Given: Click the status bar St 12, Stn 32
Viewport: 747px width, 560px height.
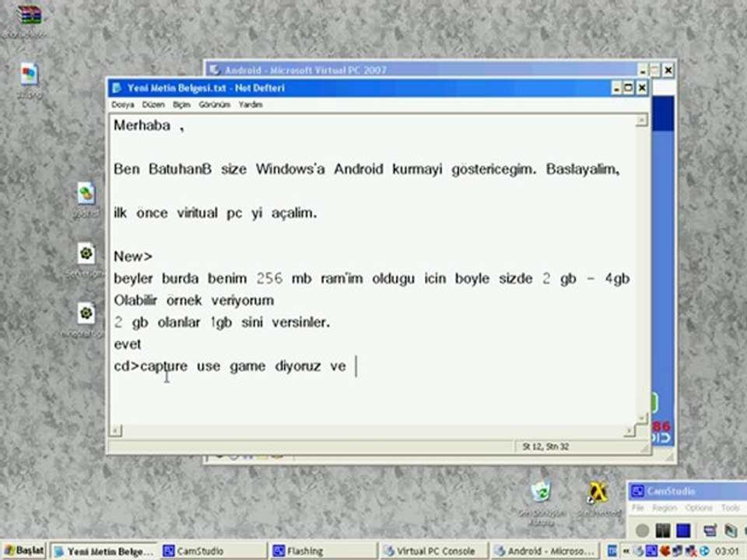Looking at the screenshot, I should [x=545, y=446].
